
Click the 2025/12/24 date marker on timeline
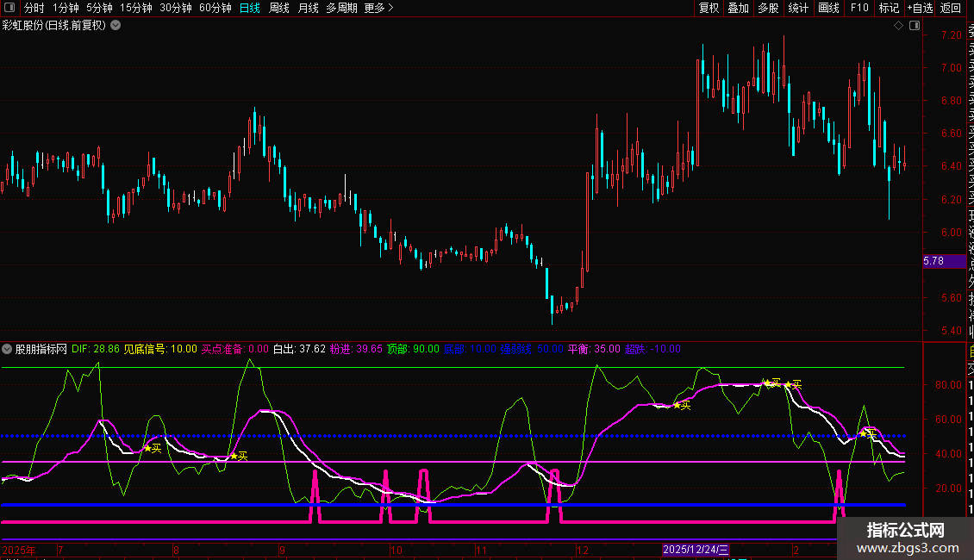[x=696, y=549]
